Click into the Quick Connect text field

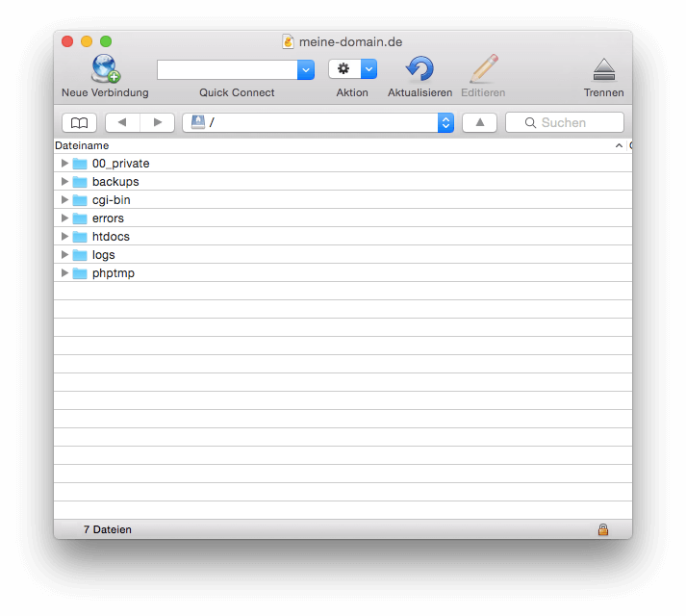(x=227, y=69)
